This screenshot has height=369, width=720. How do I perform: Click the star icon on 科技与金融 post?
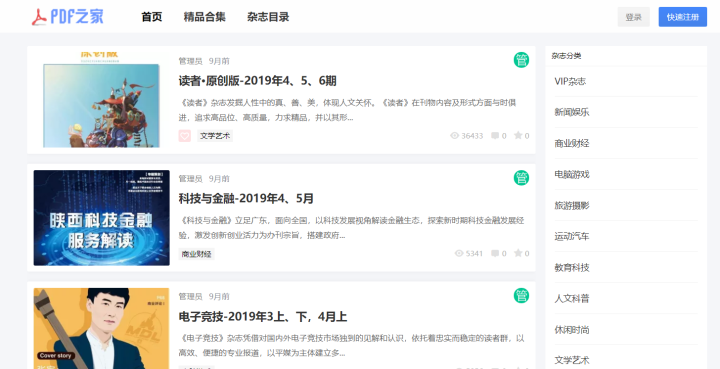point(518,253)
